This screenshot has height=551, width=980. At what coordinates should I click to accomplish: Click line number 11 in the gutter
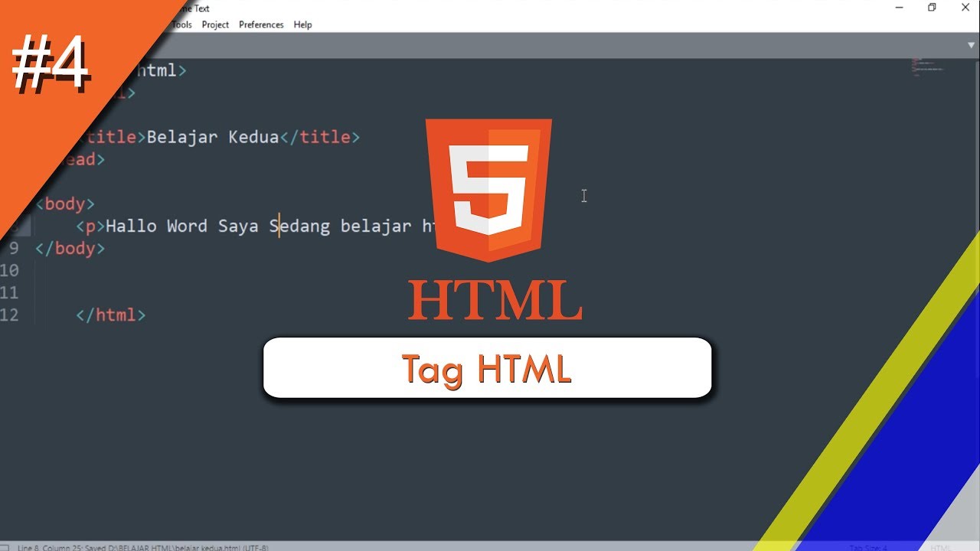(10, 292)
